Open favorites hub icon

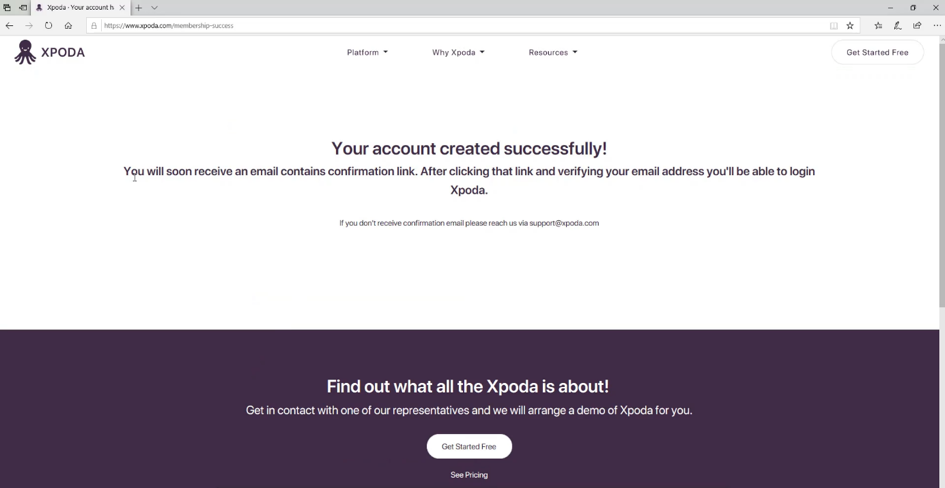click(878, 25)
